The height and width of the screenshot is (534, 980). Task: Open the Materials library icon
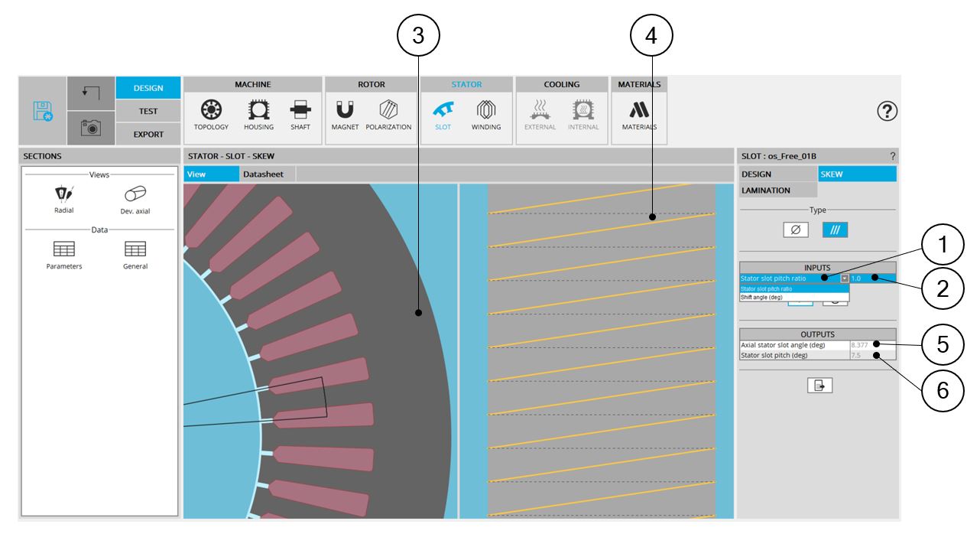tap(639, 113)
